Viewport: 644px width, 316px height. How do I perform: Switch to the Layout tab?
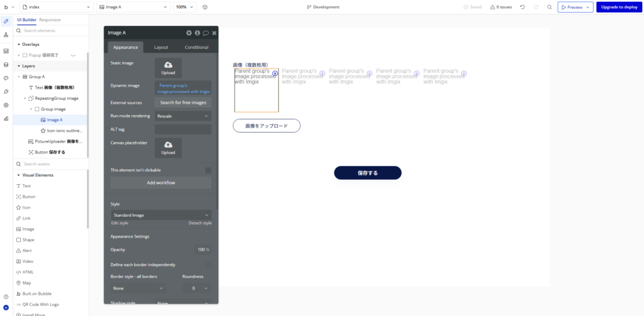pos(161,47)
